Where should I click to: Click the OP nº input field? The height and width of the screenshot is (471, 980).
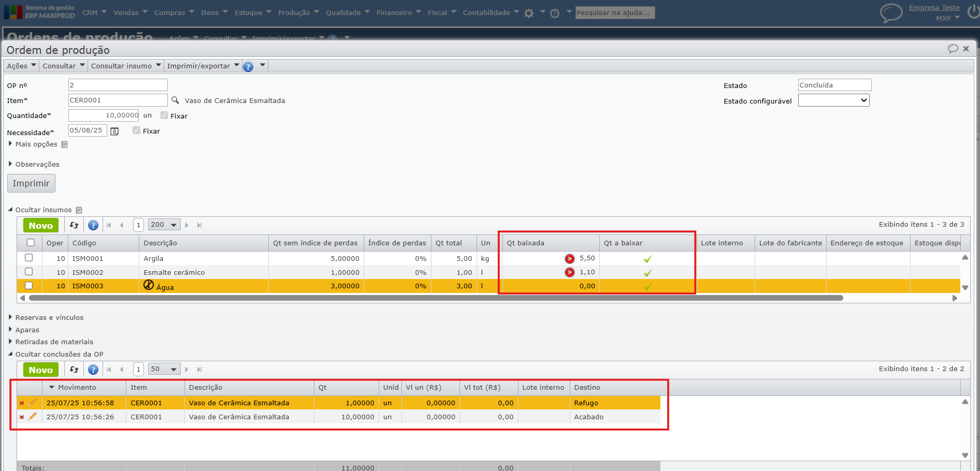point(118,85)
